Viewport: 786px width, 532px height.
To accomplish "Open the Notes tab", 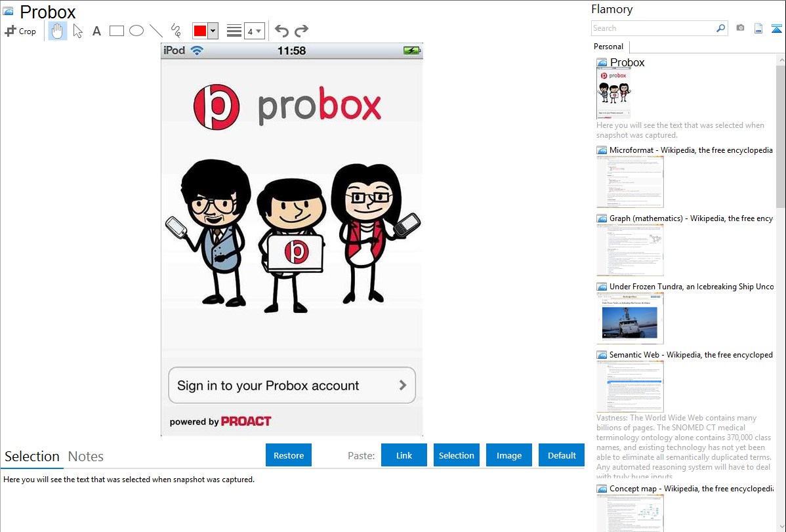I will pyautogui.click(x=86, y=457).
